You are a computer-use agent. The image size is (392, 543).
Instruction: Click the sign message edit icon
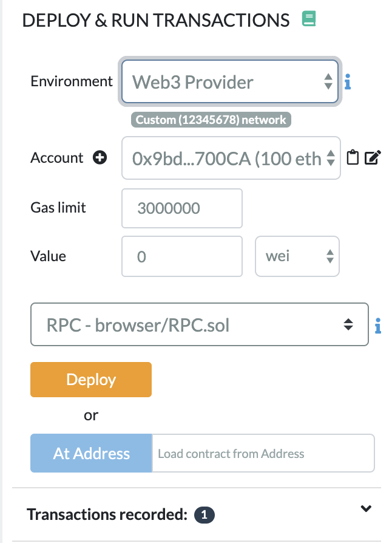click(x=373, y=159)
